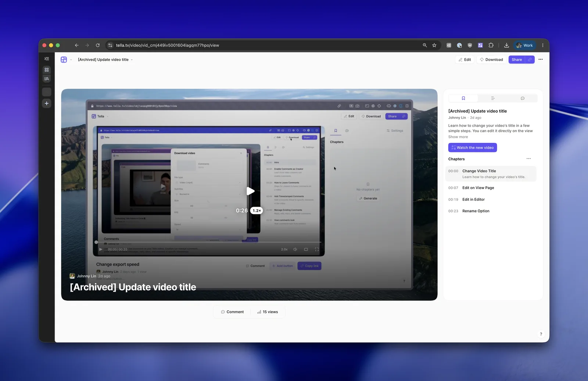
Task: Open the Tella browser extension icon
Action: click(480, 45)
